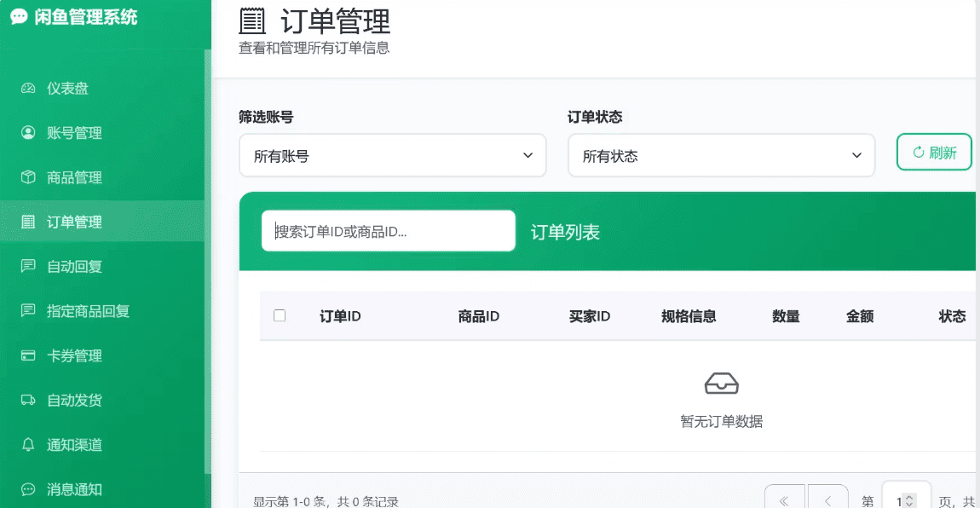This screenshot has width=980, height=508.
Task: Click the first page double-arrow button
Action: pyautogui.click(x=784, y=498)
